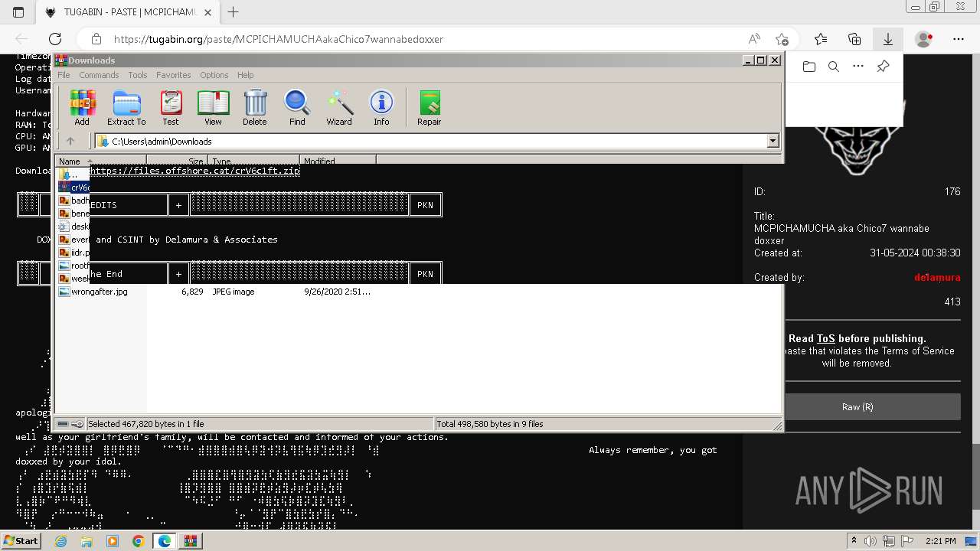Open the downloads folder from the panel
Screen dimensions: 980x551
[x=809, y=67]
